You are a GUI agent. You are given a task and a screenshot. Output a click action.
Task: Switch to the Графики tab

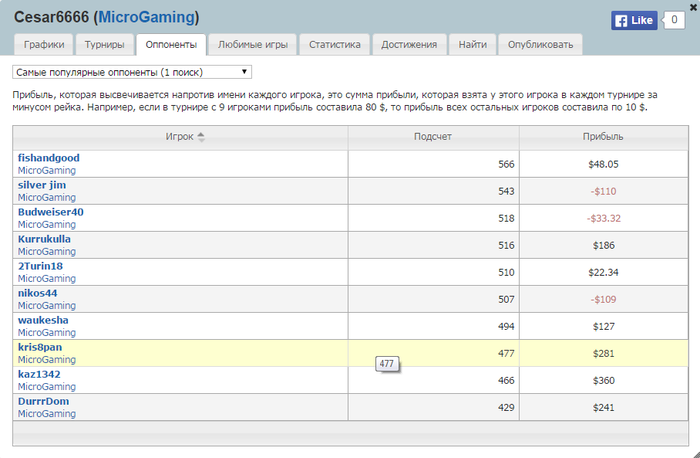[x=44, y=45]
